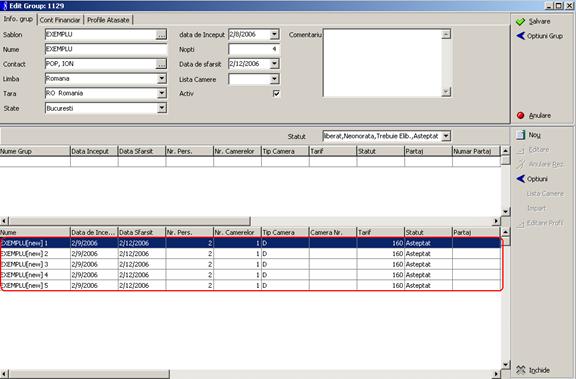Click the Asteptat cell in EXEMPLU[new] 3 row
Viewport: 576px width, 379px height.
click(428, 264)
